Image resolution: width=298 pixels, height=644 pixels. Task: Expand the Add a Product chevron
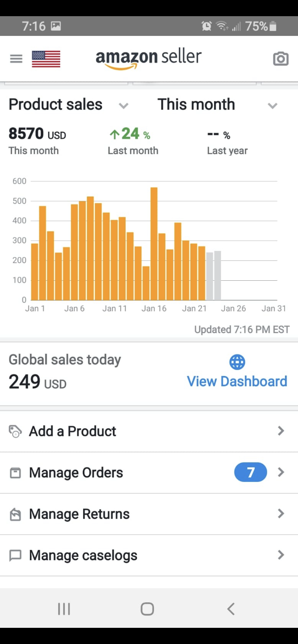point(281,431)
